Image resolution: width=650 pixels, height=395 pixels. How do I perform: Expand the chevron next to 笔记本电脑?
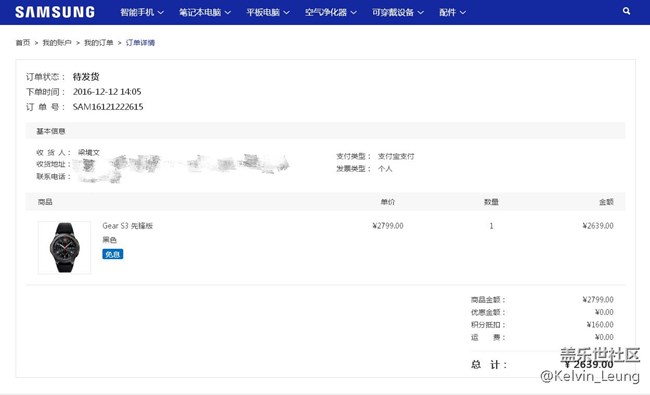click(x=228, y=13)
